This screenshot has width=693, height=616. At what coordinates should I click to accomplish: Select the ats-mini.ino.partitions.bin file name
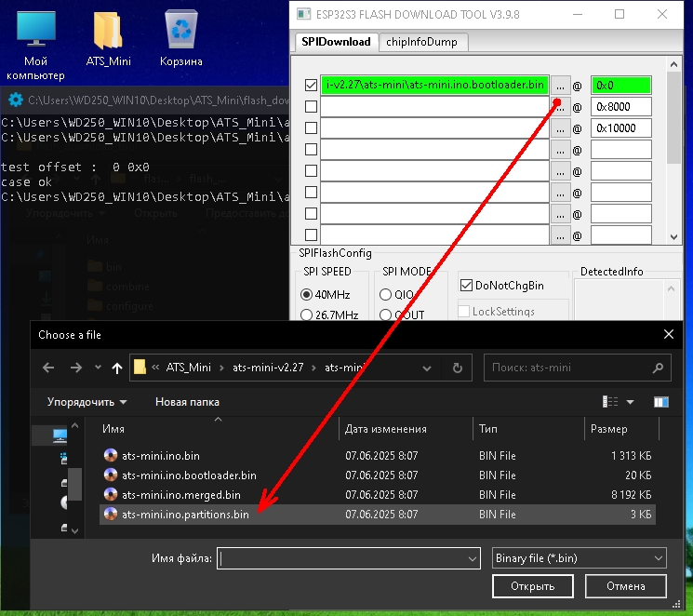pyautogui.click(x=185, y=515)
